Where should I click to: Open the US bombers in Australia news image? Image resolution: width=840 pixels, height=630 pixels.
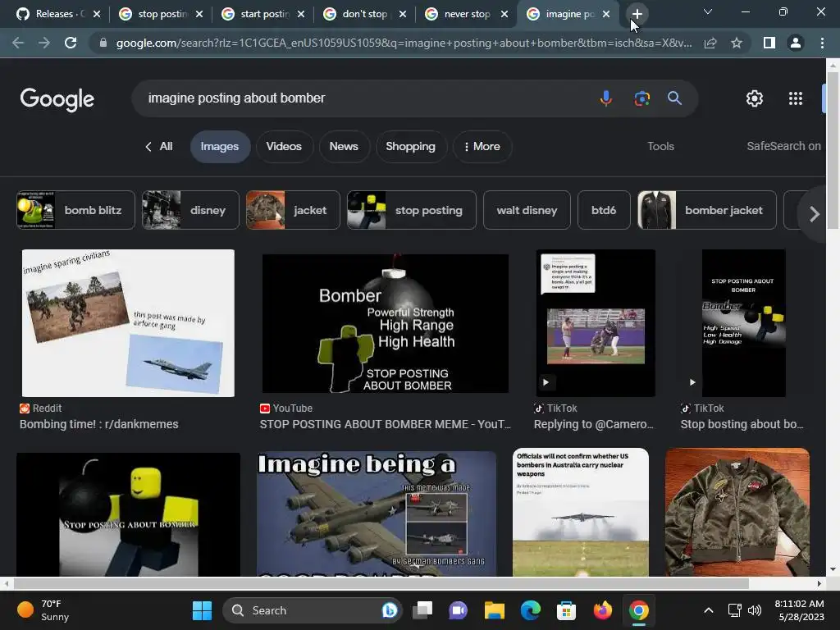click(x=580, y=512)
